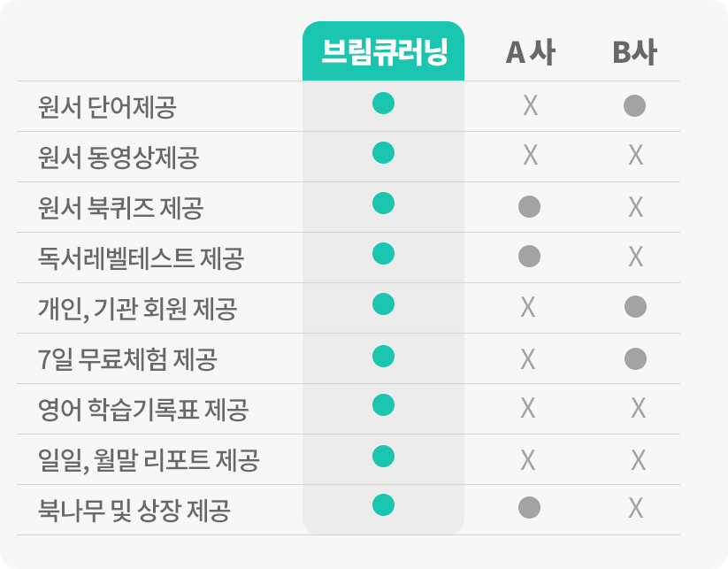The width and height of the screenshot is (728, 569).
Task: Click the 원서 북퀴즈 제공 row label
Action: click(120, 208)
